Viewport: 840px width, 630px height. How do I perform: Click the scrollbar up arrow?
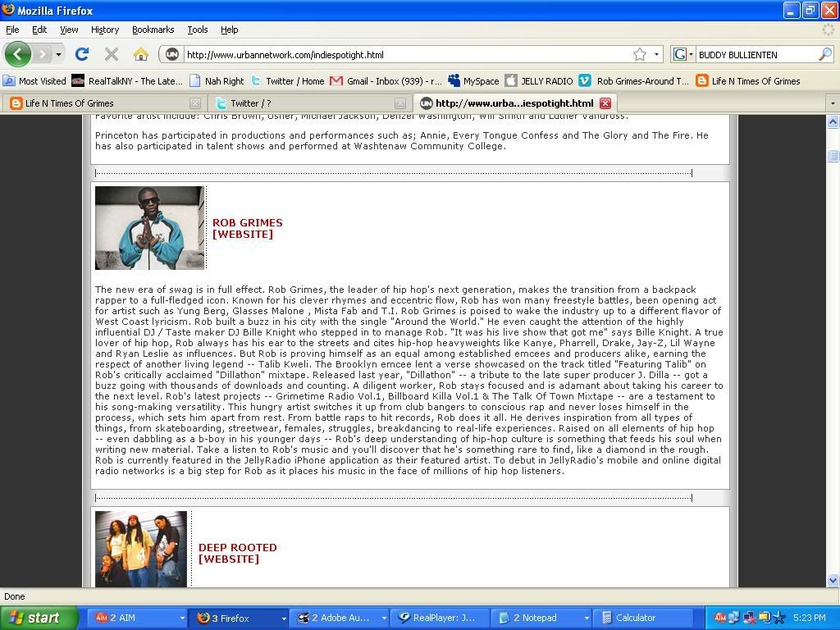833,122
